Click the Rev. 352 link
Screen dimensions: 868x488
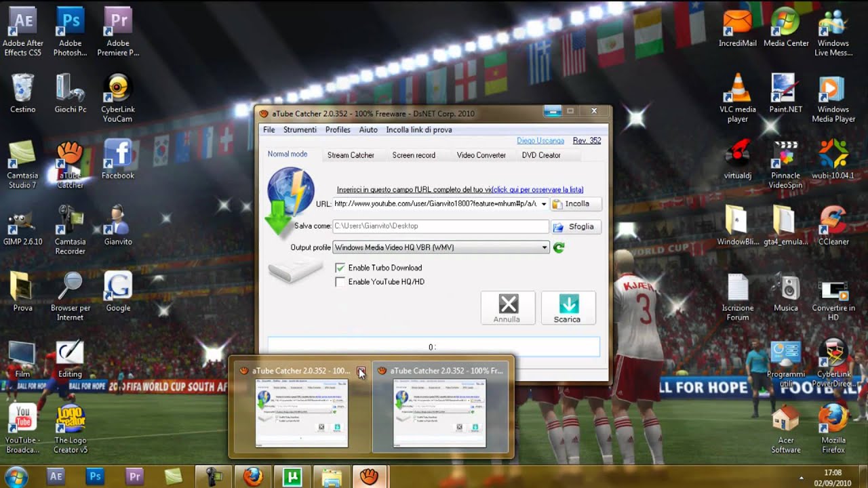click(x=587, y=141)
